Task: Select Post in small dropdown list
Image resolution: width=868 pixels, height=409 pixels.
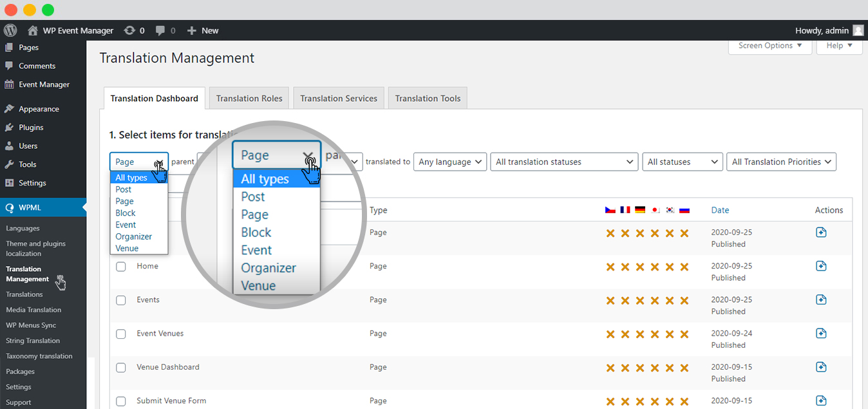Action: (x=139, y=189)
